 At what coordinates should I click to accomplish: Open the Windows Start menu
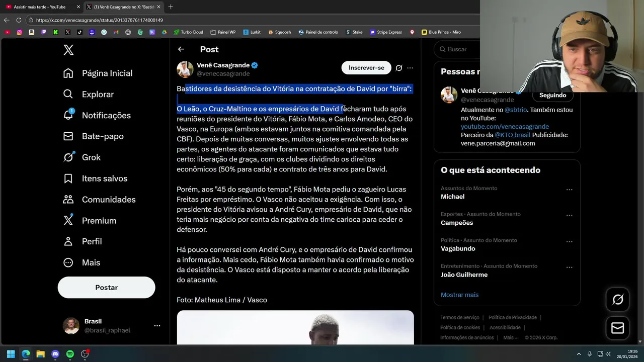click(x=11, y=354)
